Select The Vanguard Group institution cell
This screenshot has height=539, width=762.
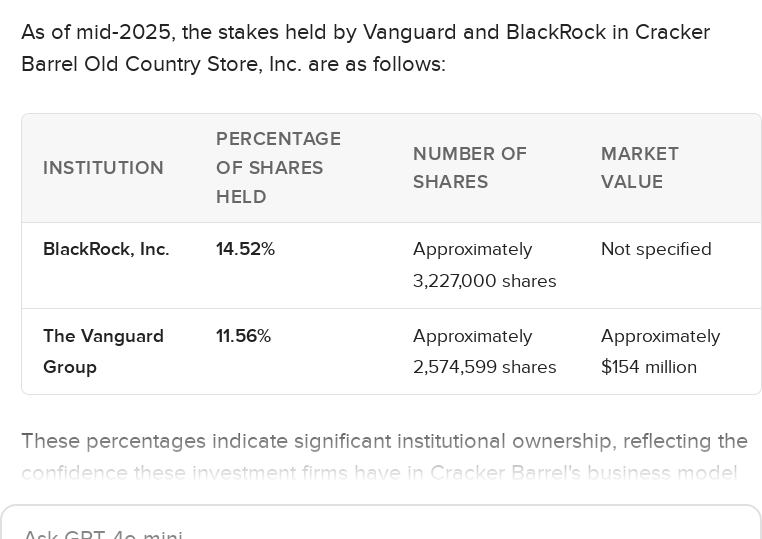[103, 351]
